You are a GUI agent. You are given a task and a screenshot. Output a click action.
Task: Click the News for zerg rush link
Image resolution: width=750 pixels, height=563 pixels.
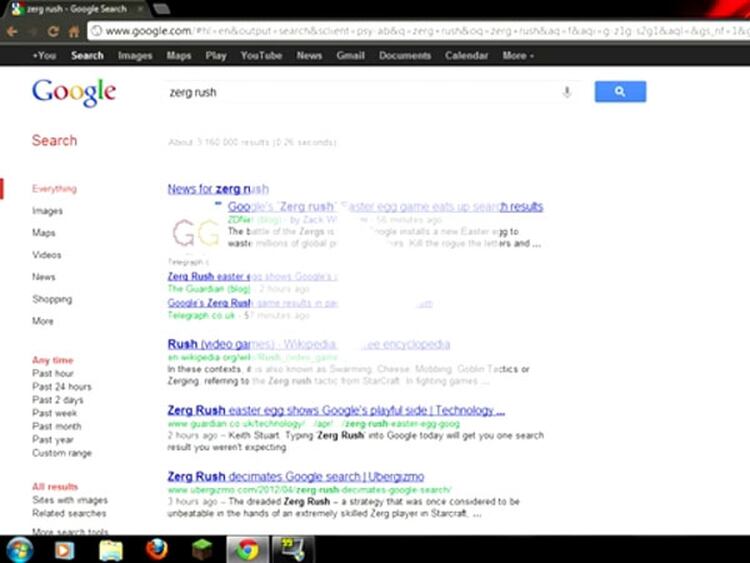click(218, 188)
